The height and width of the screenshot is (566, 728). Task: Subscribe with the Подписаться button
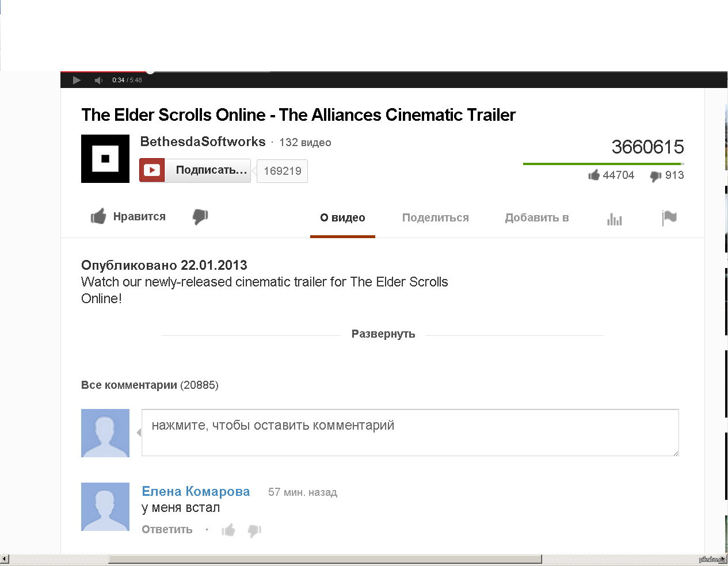pyautogui.click(x=195, y=170)
